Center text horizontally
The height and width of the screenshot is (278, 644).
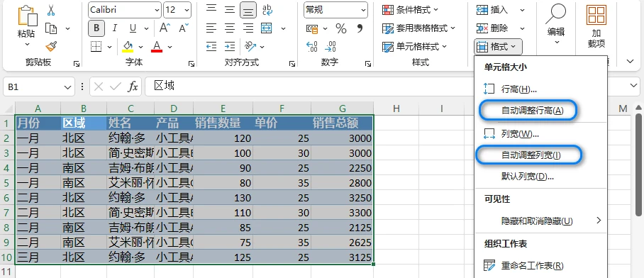point(230,28)
